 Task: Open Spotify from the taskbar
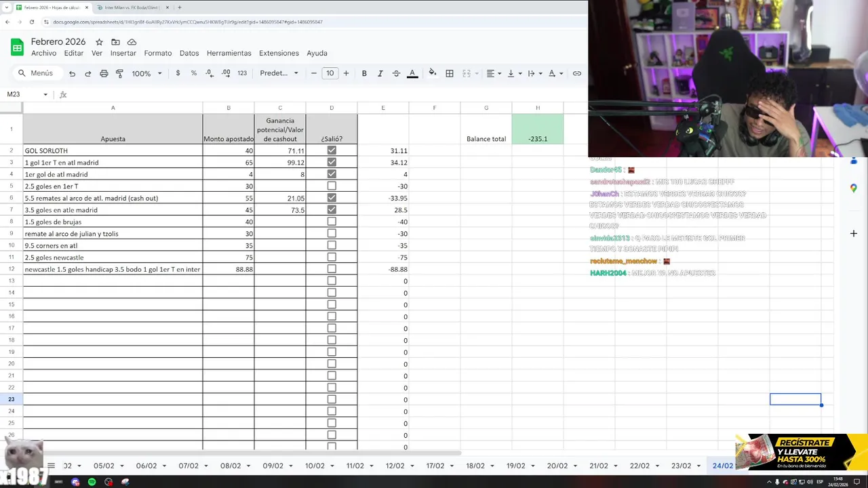point(92,482)
